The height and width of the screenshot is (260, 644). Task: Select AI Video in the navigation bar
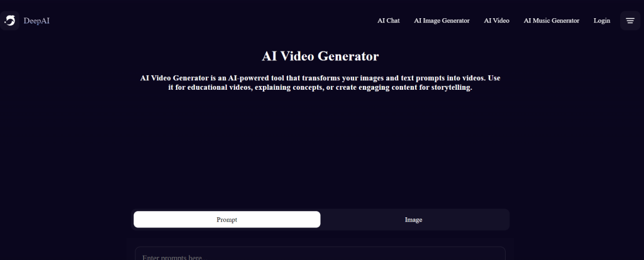pos(496,21)
